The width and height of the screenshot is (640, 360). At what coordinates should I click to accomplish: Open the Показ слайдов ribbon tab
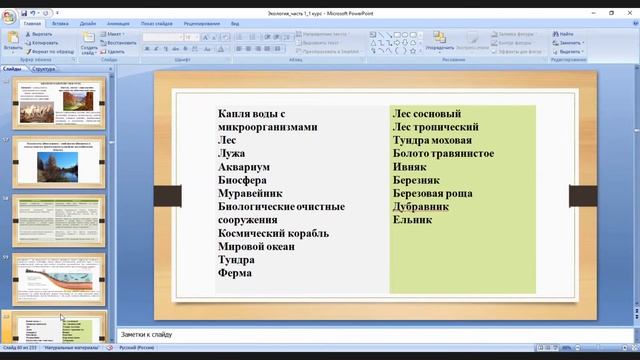pos(156,24)
